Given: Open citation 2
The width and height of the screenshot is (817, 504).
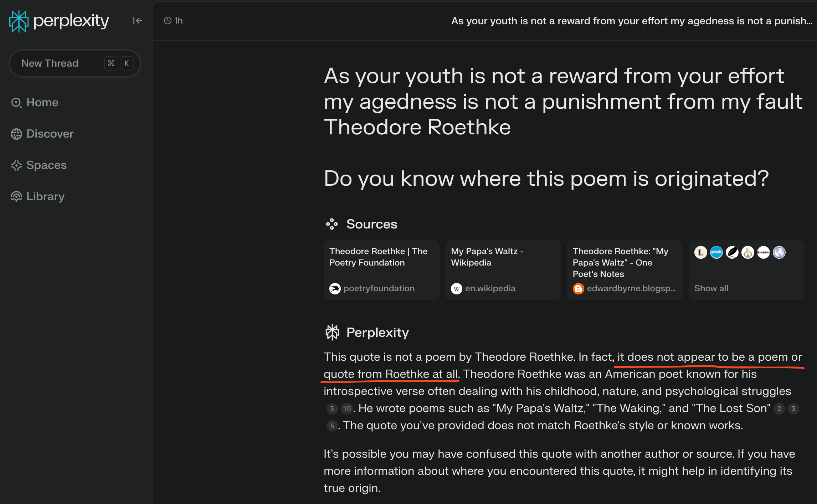Looking at the screenshot, I should pyautogui.click(x=779, y=409).
